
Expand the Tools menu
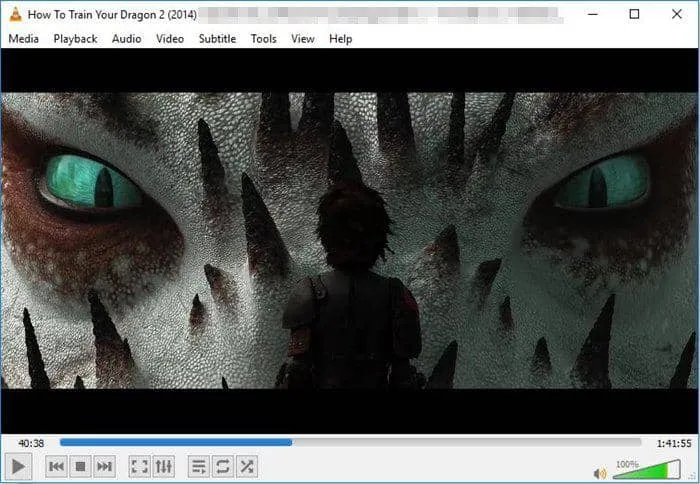click(x=264, y=39)
